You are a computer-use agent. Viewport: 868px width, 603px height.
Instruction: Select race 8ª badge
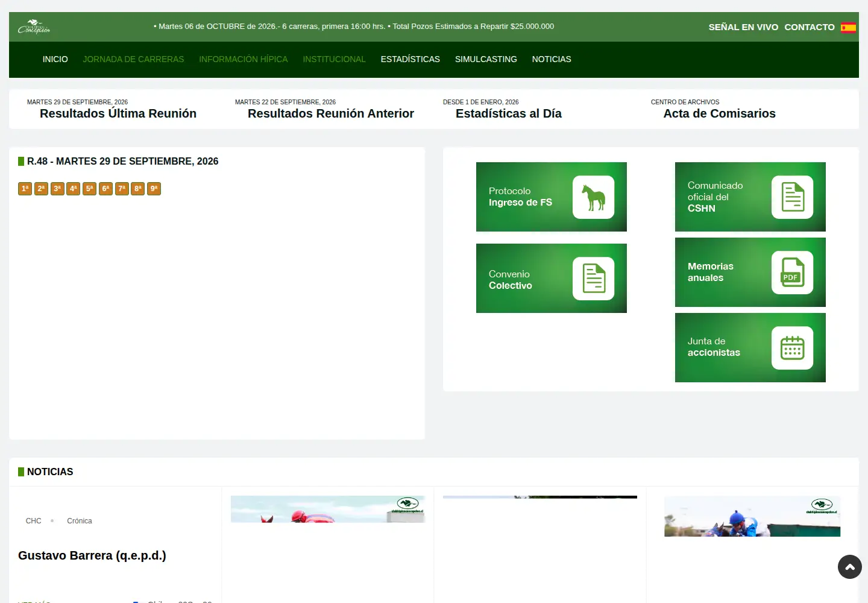138,189
